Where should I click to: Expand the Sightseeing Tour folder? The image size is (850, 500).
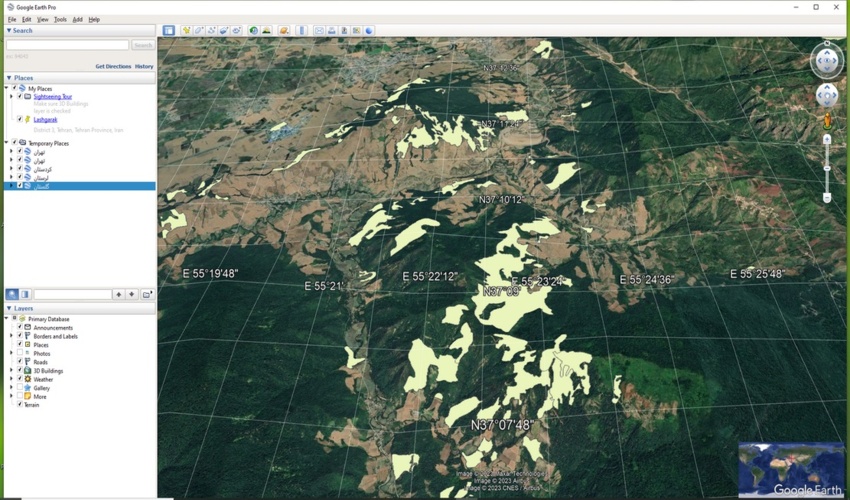tap(12, 97)
